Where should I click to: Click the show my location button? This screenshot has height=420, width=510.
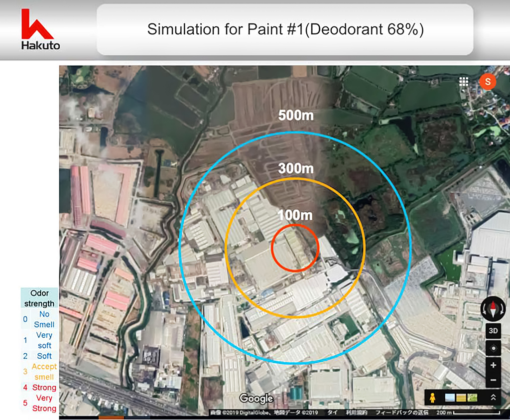(x=493, y=348)
